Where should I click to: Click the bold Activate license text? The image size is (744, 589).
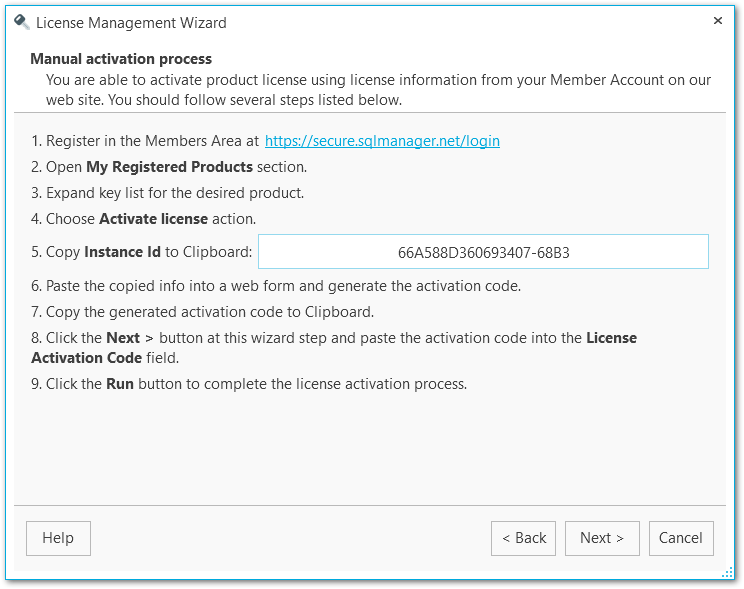[x=153, y=219]
